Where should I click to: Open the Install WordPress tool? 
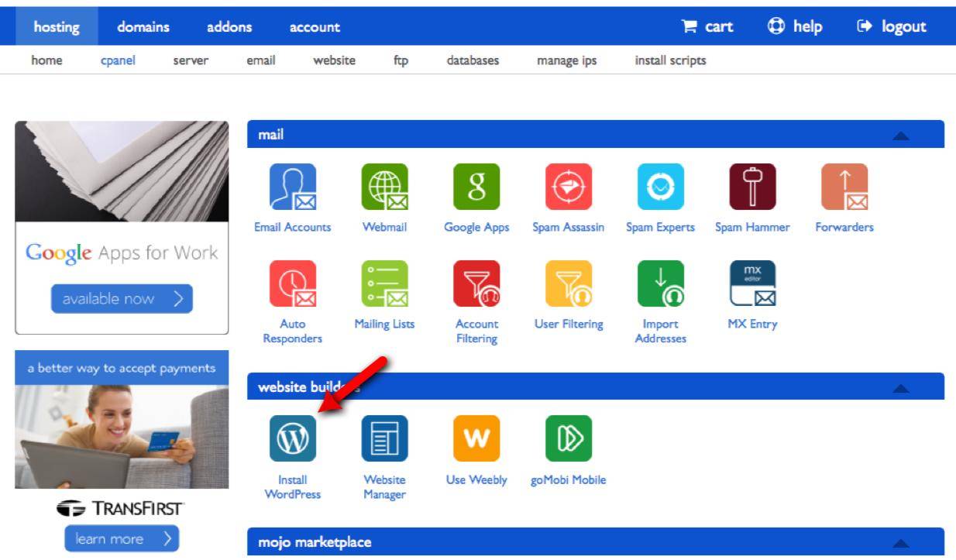click(x=292, y=437)
